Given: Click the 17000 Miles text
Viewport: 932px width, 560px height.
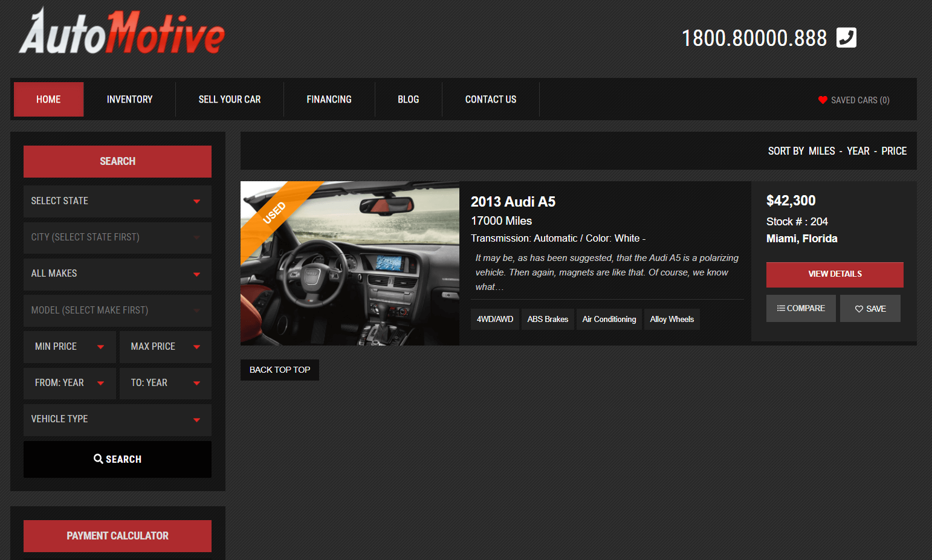Looking at the screenshot, I should (502, 221).
